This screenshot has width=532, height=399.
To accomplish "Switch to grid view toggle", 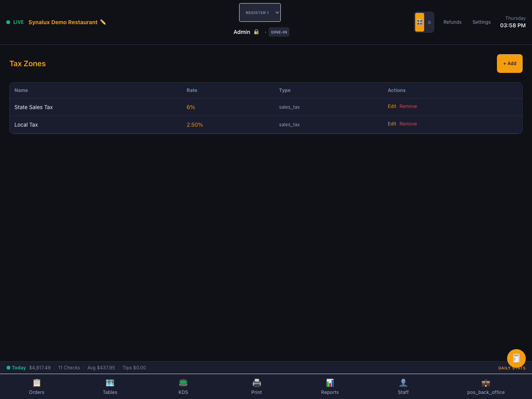I will (419, 22).
